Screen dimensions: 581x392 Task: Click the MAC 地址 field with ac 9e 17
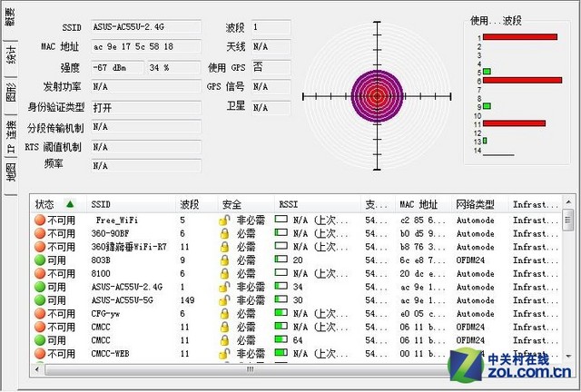[146, 46]
